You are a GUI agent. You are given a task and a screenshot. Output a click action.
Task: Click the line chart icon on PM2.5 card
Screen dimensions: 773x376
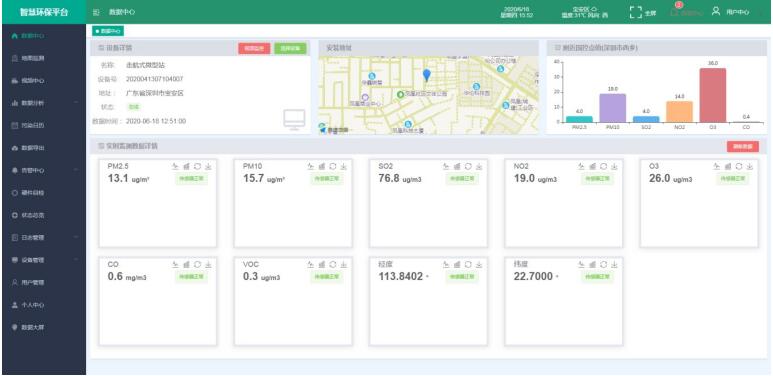coord(175,167)
